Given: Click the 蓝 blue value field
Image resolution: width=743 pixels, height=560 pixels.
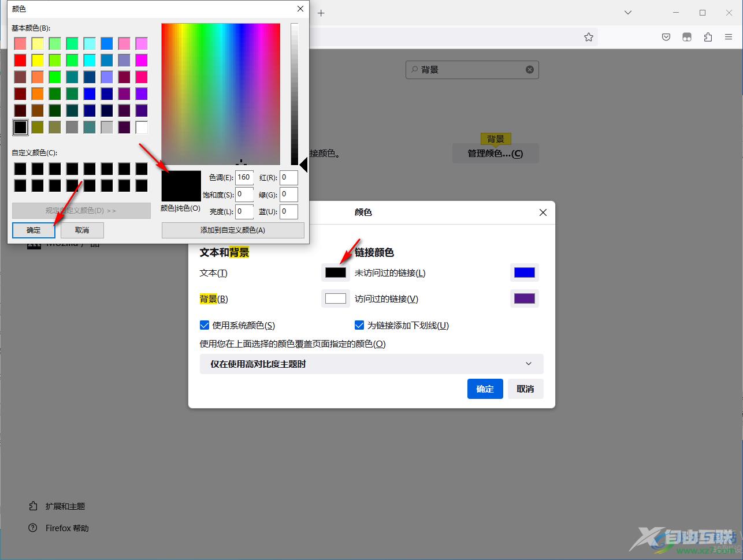Looking at the screenshot, I should coord(289,211).
